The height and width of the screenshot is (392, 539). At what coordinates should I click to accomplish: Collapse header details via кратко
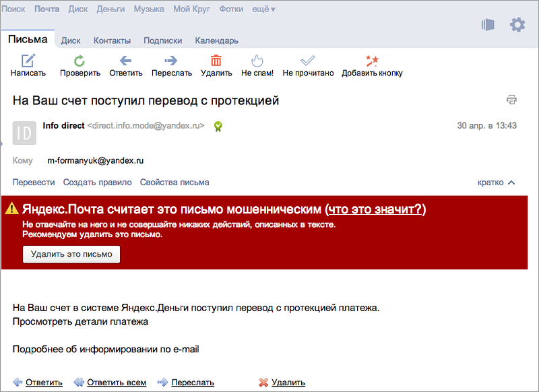click(497, 183)
